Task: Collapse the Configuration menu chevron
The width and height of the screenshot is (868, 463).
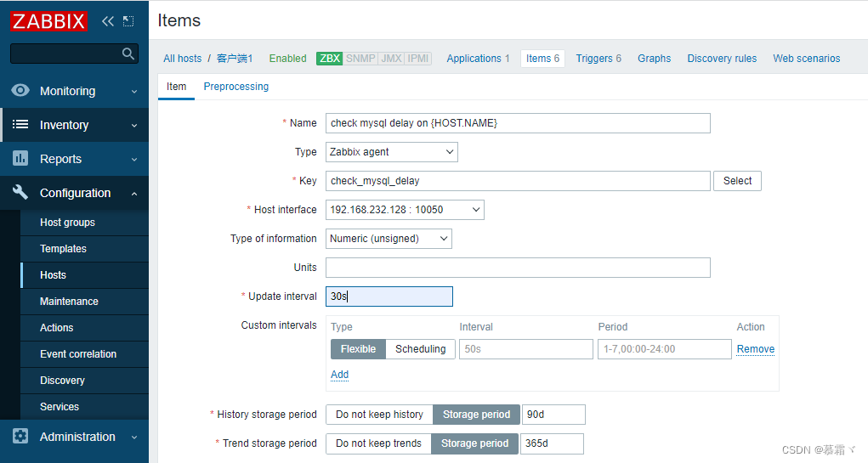Action: 134,194
